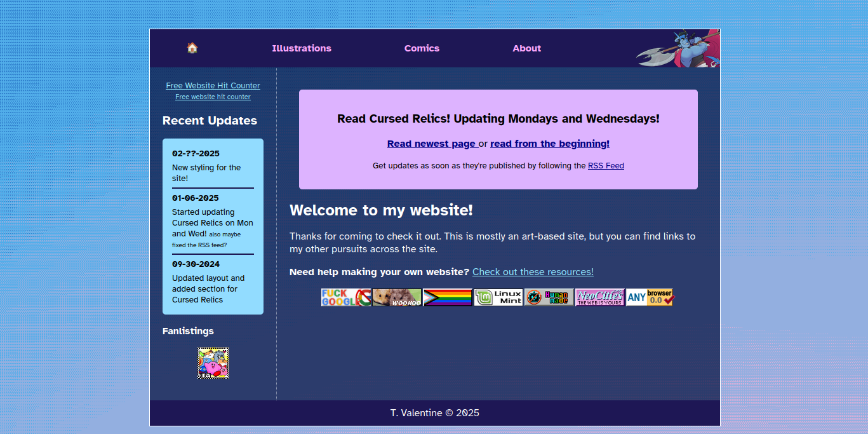Image resolution: width=868 pixels, height=434 pixels.
Task: Click the Any Browser badge
Action: pyautogui.click(x=650, y=297)
